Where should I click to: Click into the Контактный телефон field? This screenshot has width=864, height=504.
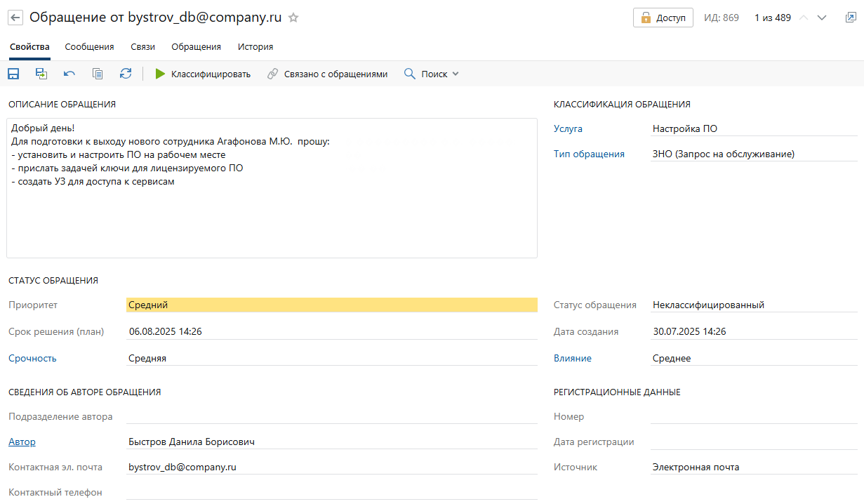click(331, 493)
